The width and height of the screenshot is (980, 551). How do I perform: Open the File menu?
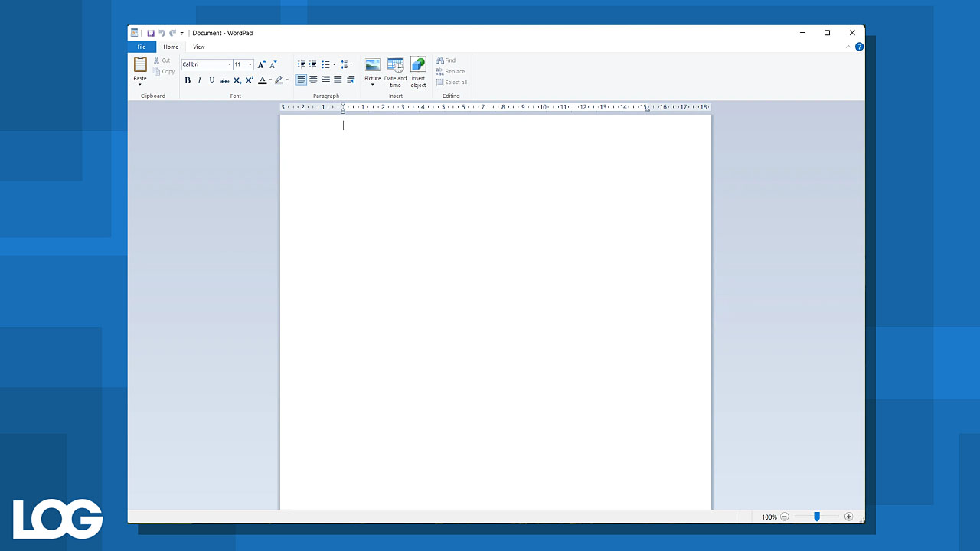[141, 47]
